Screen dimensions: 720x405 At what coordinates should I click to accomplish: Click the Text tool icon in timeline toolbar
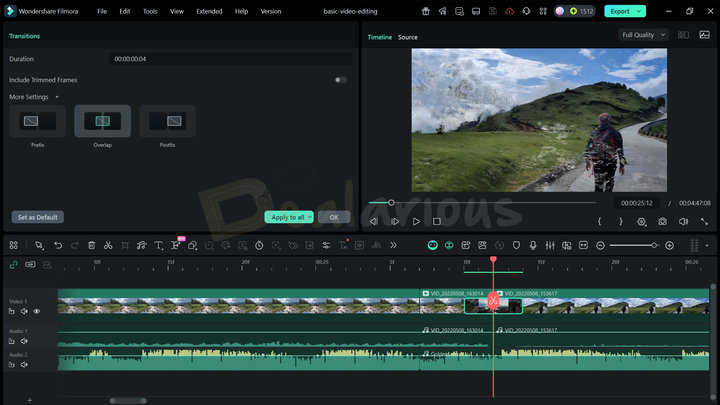[158, 245]
